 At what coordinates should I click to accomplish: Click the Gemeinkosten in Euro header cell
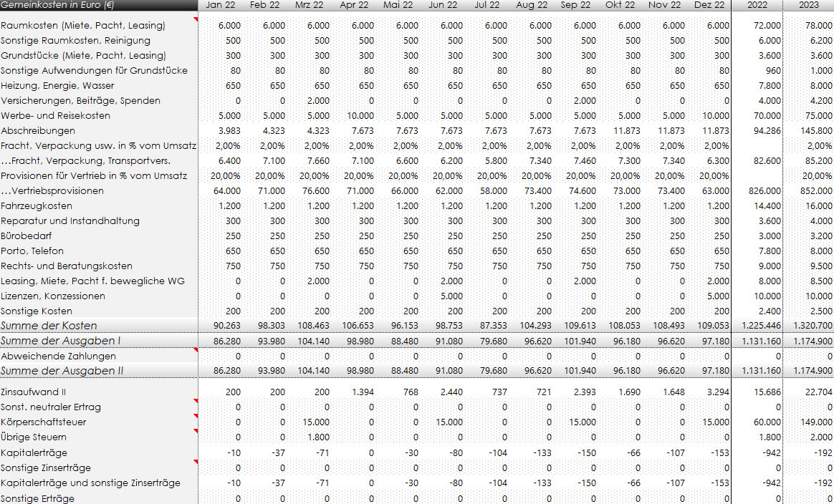point(57,5)
